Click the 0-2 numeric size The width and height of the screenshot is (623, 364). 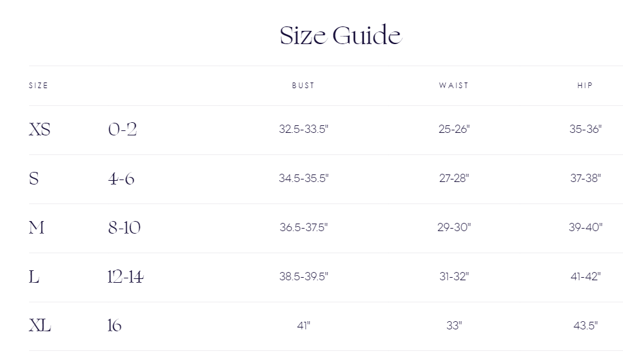(122, 130)
